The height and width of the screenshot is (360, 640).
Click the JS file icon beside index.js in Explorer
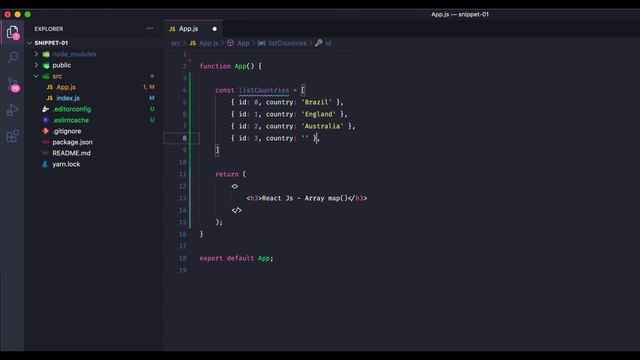[x=49, y=98]
